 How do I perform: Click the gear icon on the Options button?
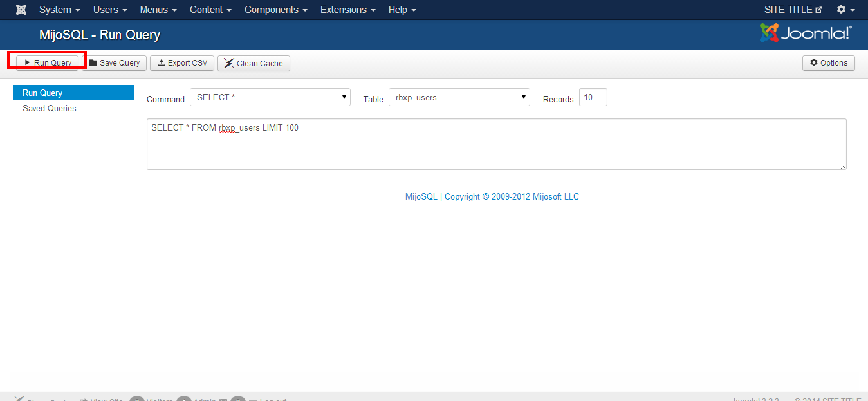[x=814, y=62]
